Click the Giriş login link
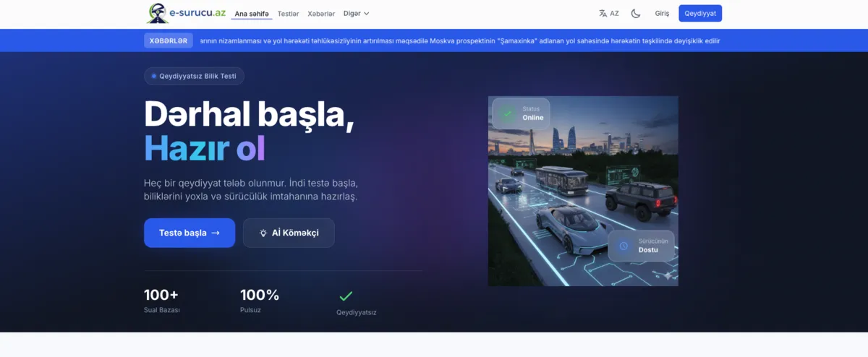The height and width of the screenshot is (357, 868). coord(662,13)
